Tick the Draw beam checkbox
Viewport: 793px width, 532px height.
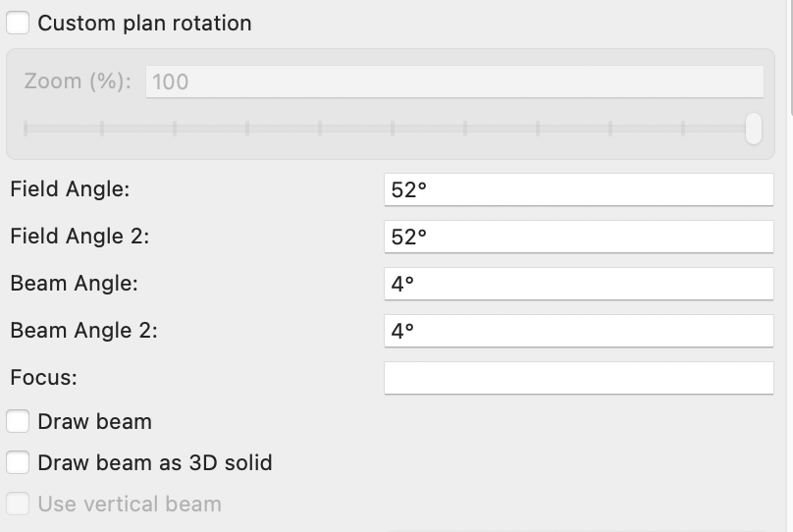18,422
